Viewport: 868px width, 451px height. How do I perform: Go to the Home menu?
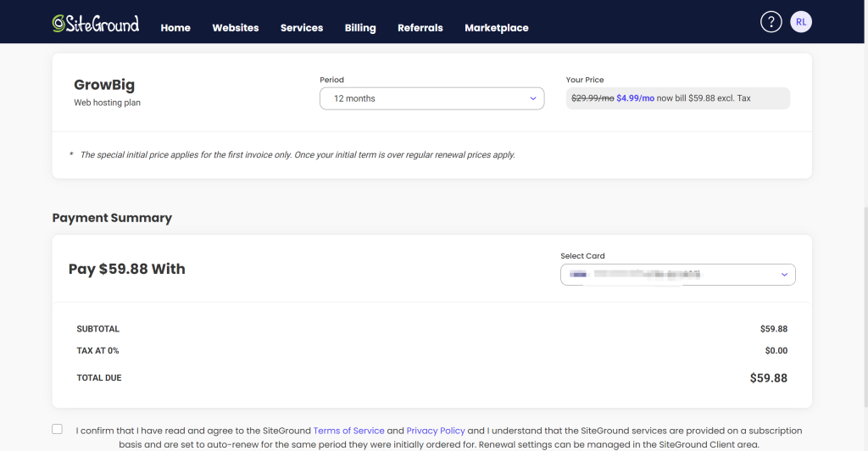coord(175,28)
